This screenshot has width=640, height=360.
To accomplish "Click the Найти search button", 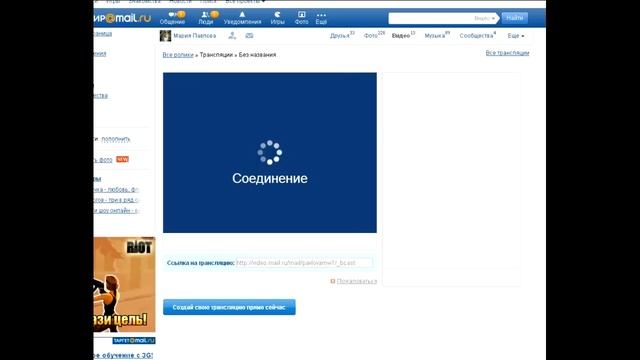I will point(514,18).
